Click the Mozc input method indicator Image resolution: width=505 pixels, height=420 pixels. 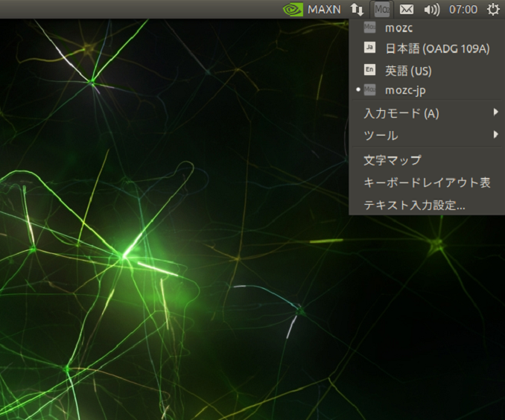pos(381,10)
